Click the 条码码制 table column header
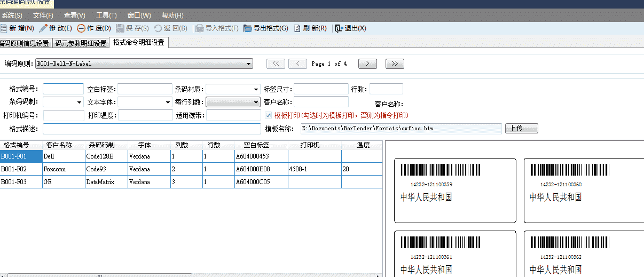Screen dimensions: 644x277 tap(107, 145)
